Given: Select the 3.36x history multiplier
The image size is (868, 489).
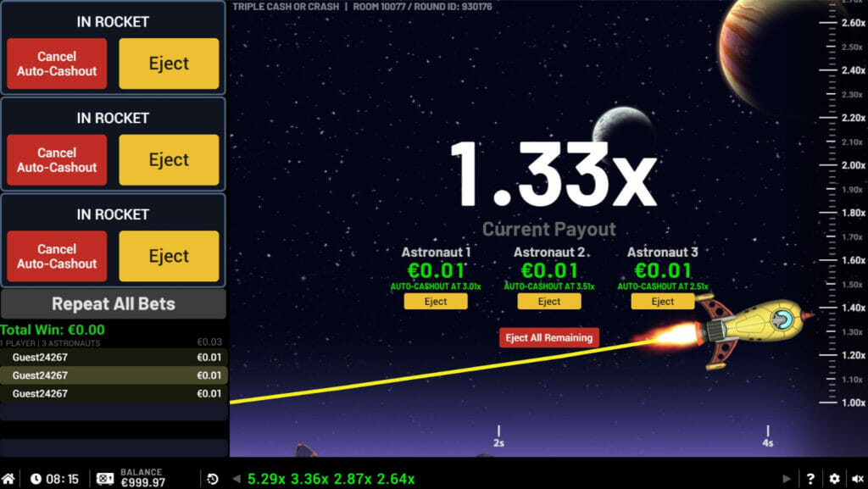Looking at the screenshot, I should (310, 479).
